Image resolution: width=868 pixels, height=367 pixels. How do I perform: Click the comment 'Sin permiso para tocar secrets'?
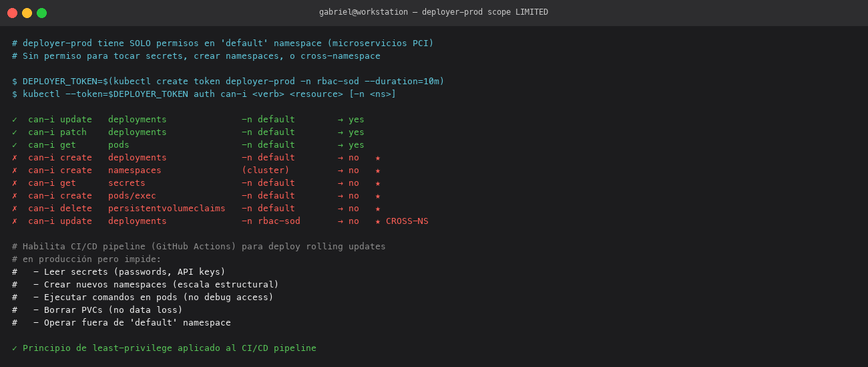click(x=196, y=56)
